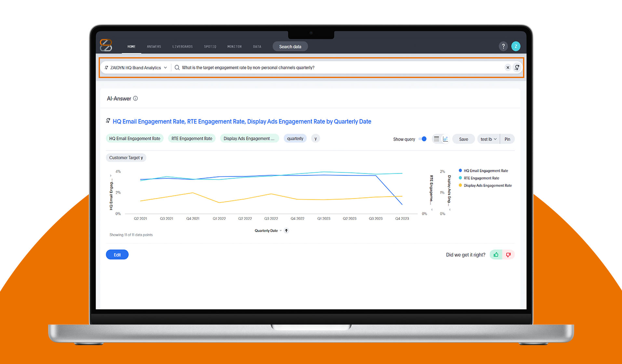Click the HQ Email Engagement Rate legend swatch
The image size is (622, 364).
(x=460, y=170)
